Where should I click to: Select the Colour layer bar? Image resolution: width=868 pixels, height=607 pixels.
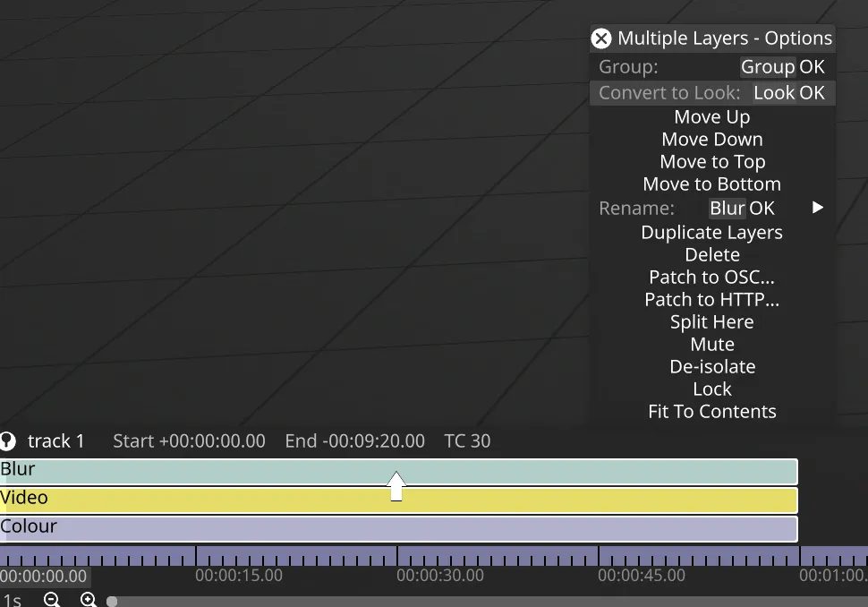click(x=398, y=529)
